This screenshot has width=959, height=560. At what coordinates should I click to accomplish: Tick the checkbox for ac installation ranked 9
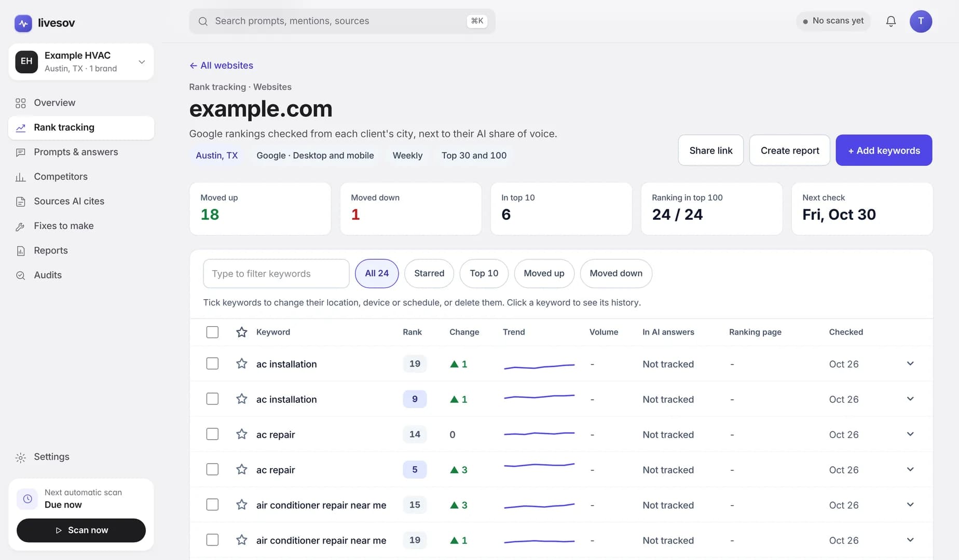coord(212,399)
